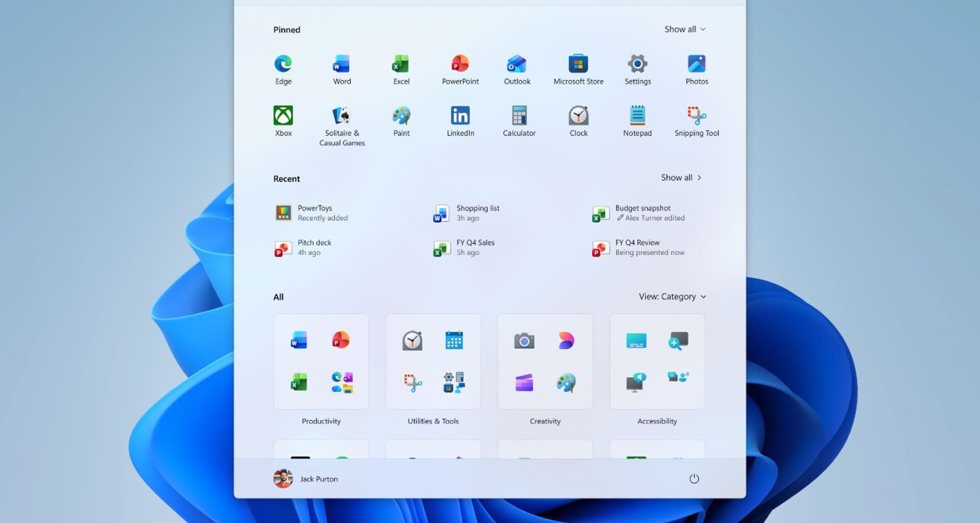Click the 'Alex Turner edited' text
The width and height of the screenshot is (980, 523).
(x=655, y=218)
